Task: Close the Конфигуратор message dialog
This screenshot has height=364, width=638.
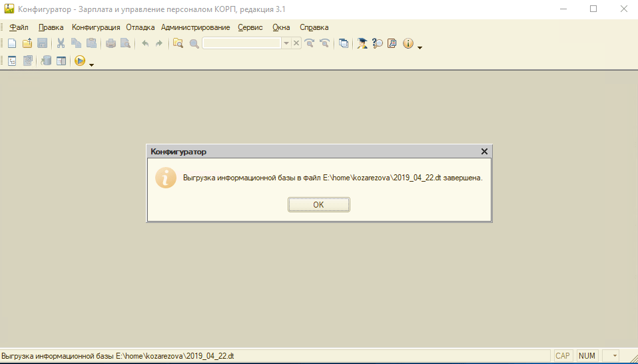Action: 484,151
